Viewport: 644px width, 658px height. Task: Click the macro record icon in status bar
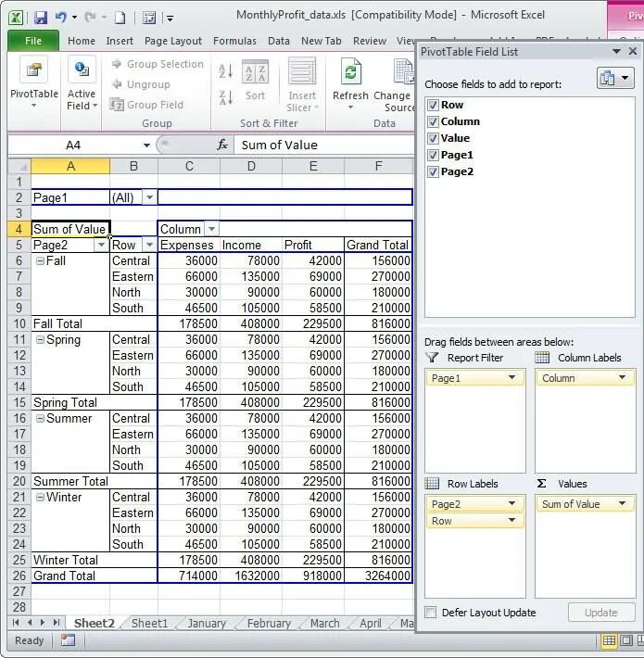[x=68, y=640]
